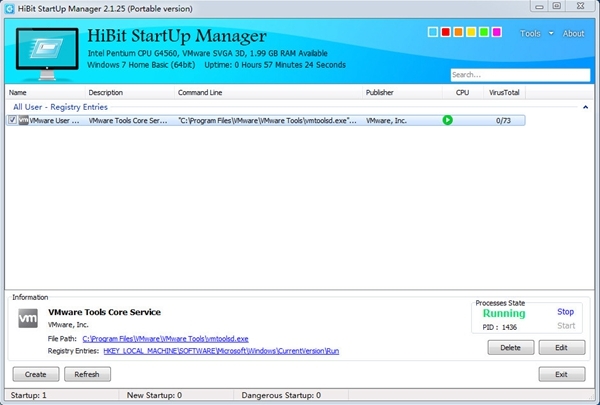This screenshot has height=405, width=600.
Task: Sort by the Name column header
Action: pos(45,93)
